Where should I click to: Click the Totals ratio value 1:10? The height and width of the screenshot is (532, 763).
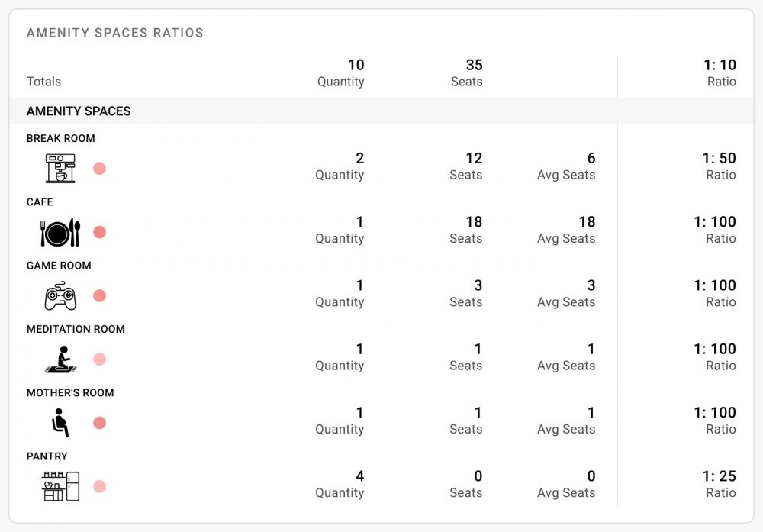720,65
